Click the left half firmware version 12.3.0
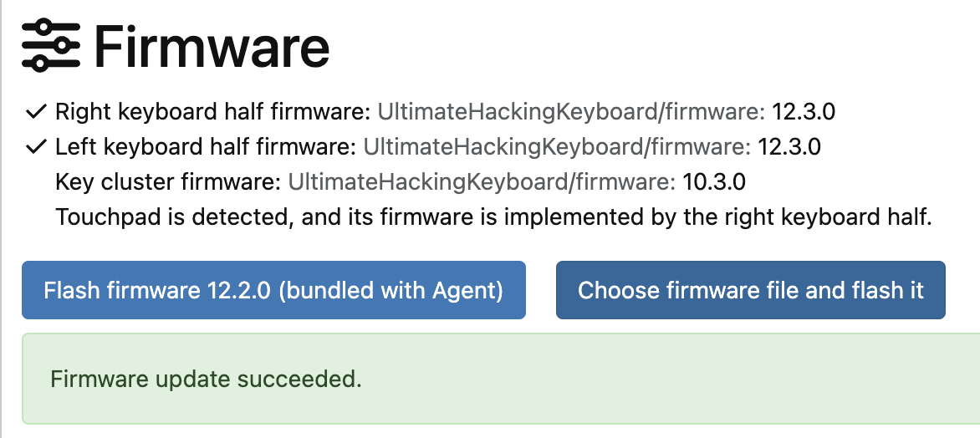This screenshot has width=980, height=438. (x=789, y=148)
